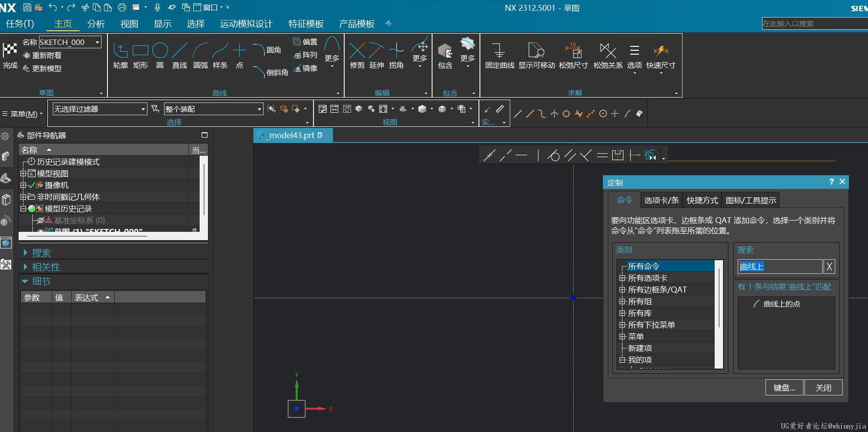This screenshot has height=432, width=868.
Task: Collapse the Details (细节) section
Action: click(25, 281)
